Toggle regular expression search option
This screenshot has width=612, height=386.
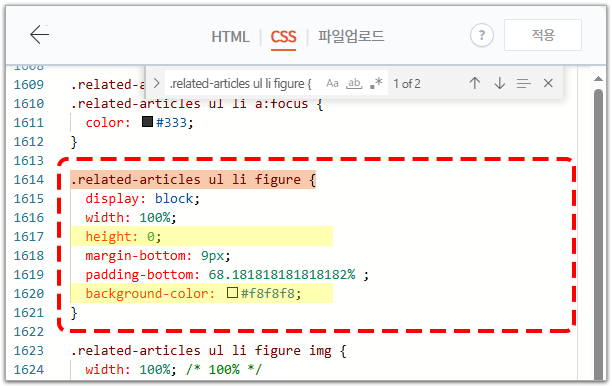pos(376,83)
